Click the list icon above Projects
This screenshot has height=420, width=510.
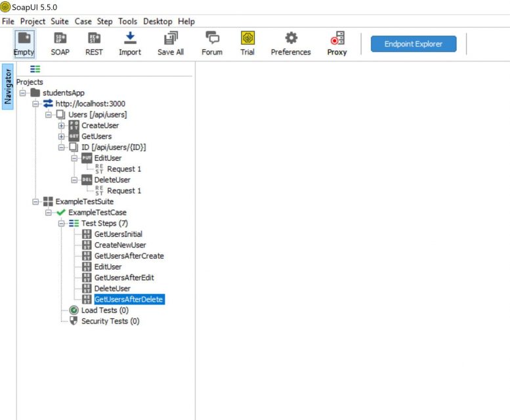click(x=35, y=69)
